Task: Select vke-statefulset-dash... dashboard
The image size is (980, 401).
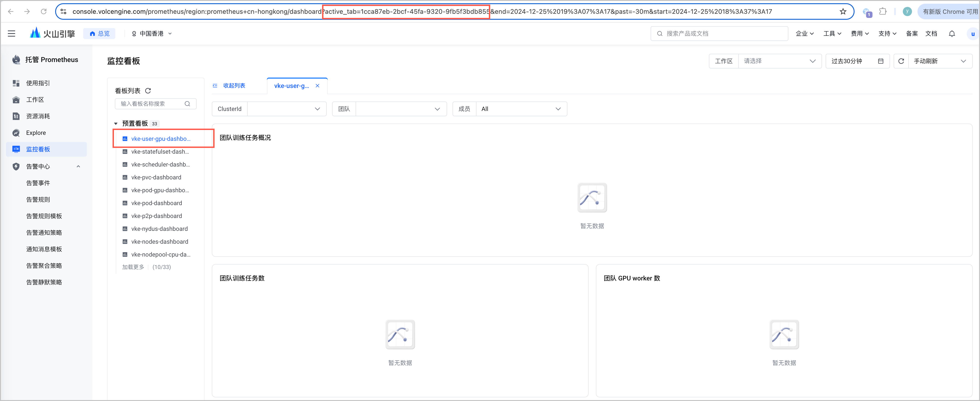Action: [160, 151]
